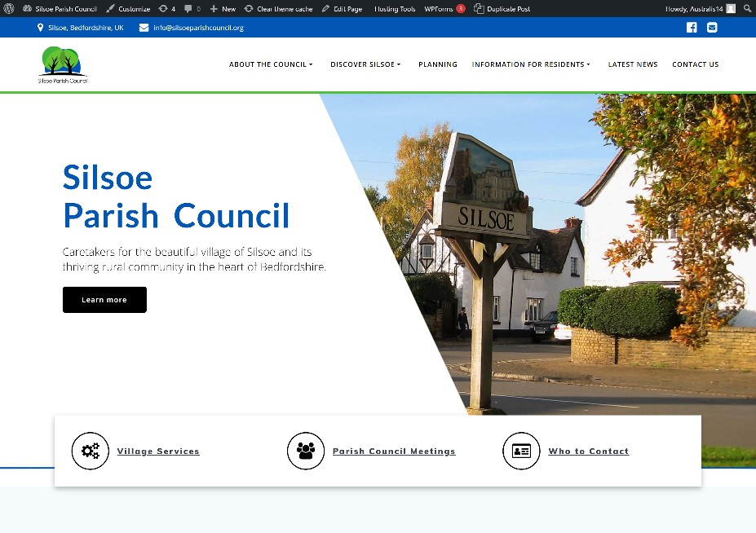The height and width of the screenshot is (533, 756).
Task: Click the comments bubble icon in admin bar
Action: point(188,8)
